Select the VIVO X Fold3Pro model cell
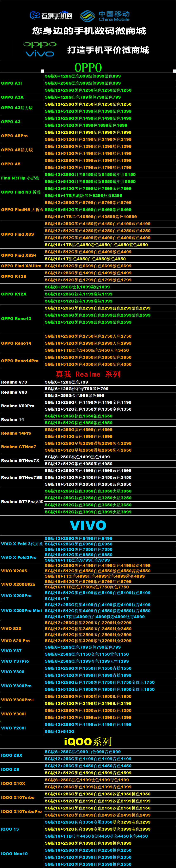Screen dimensions: 176x868 22,558
